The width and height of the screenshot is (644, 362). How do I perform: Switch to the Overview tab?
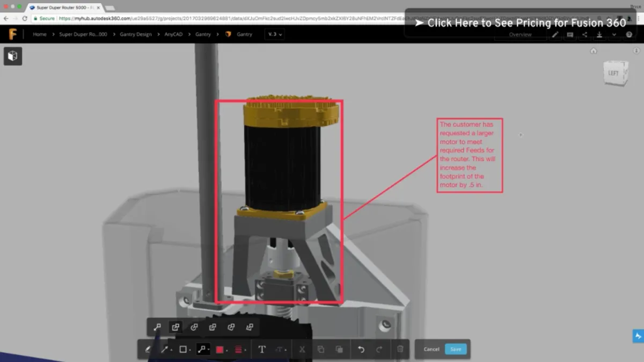click(x=520, y=34)
